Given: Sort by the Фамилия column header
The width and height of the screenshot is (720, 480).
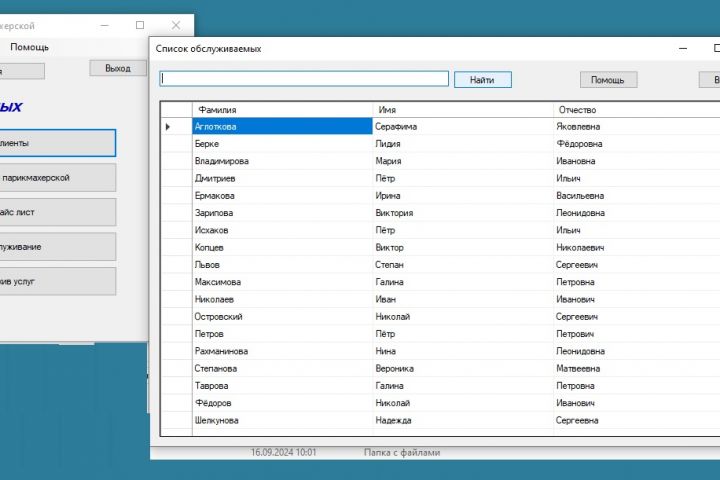Looking at the screenshot, I should [282, 110].
